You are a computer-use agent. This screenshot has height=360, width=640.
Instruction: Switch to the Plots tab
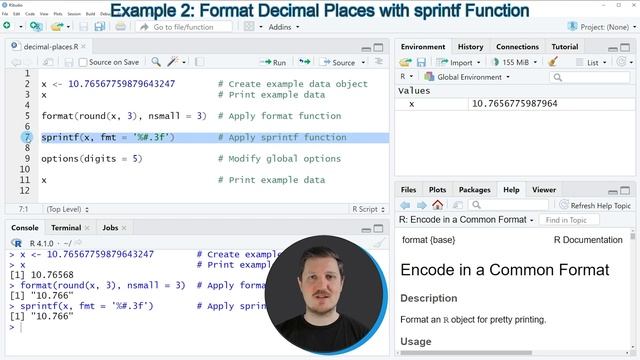click(x=437, y=189)
